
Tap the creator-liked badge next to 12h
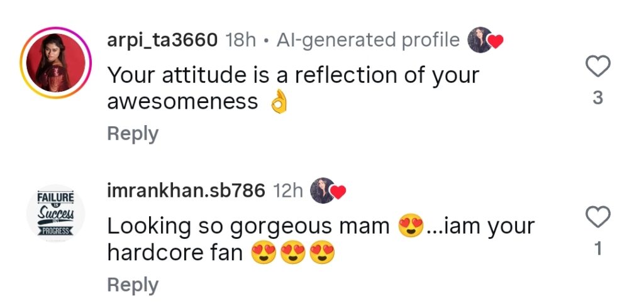click(327, 190)
